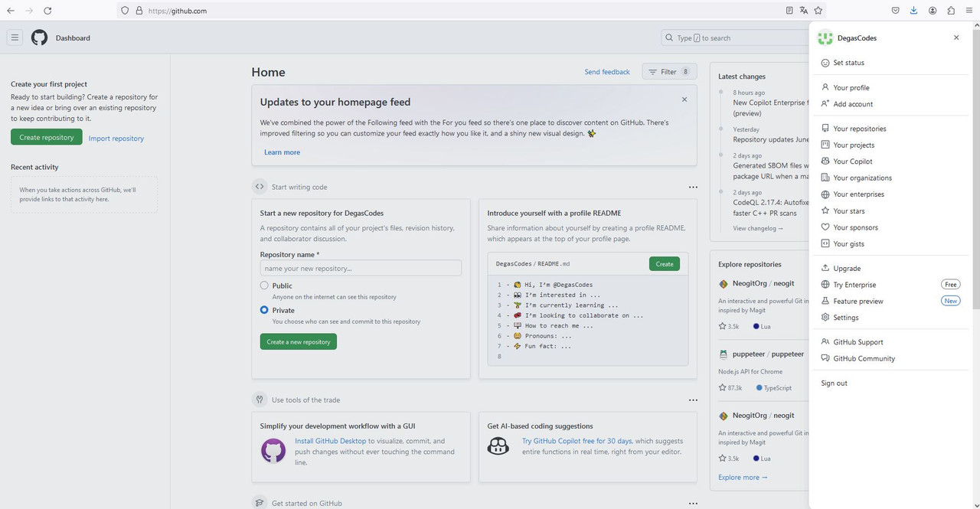Image resolution: width=980 pixels, height=509 pixels.
Task: Click the puppeteer repository avatar icon
Action: point(723,354)
